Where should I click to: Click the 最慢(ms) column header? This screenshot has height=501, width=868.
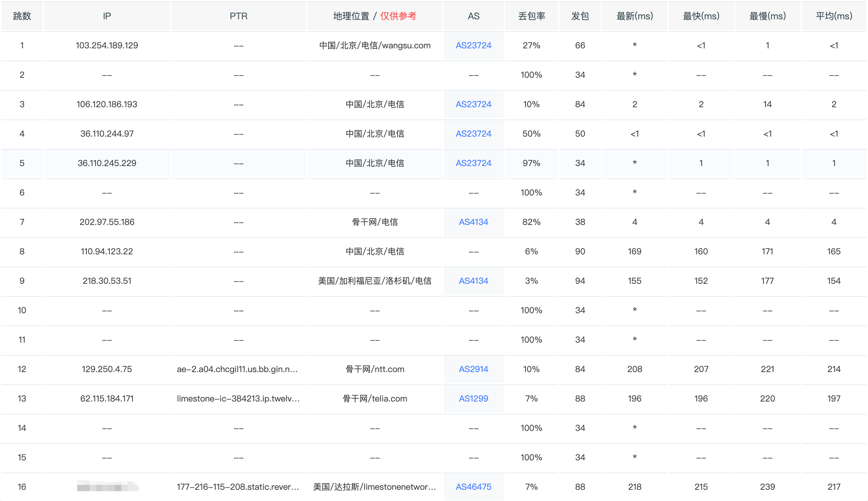click(x=767, y=16)
